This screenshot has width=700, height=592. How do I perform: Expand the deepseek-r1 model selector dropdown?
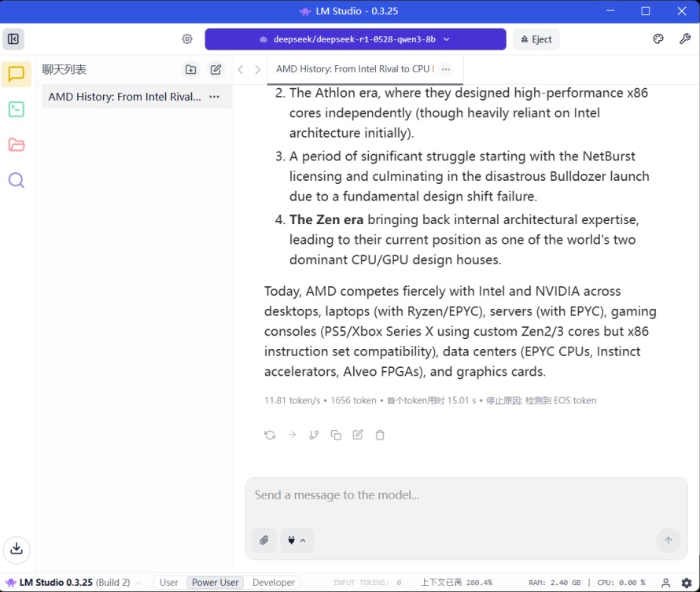(x=356, y=39)
